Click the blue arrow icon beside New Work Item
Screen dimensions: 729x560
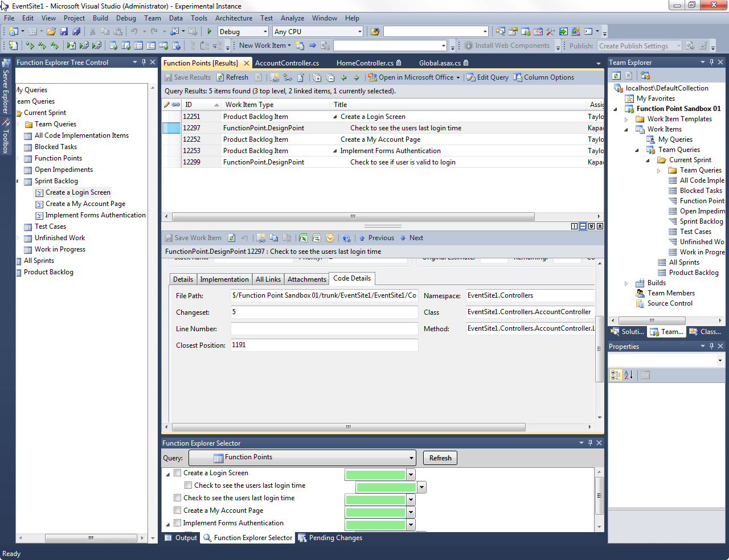point(313,46)
